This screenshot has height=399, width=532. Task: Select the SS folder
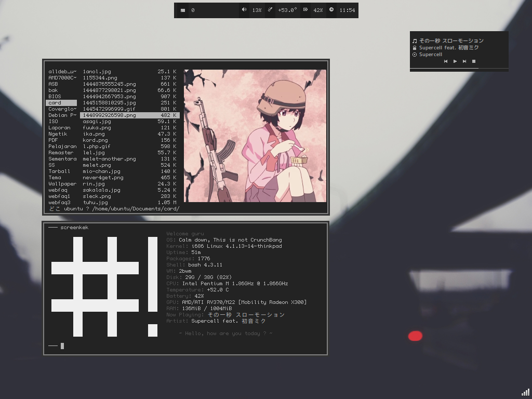(x=51, y=165)
